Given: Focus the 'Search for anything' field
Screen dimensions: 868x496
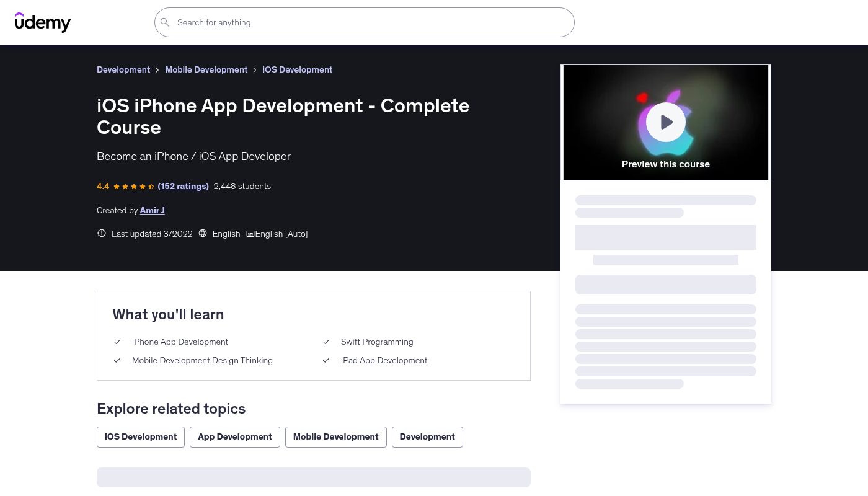Looking at the screenshot, I should point(372,22).
